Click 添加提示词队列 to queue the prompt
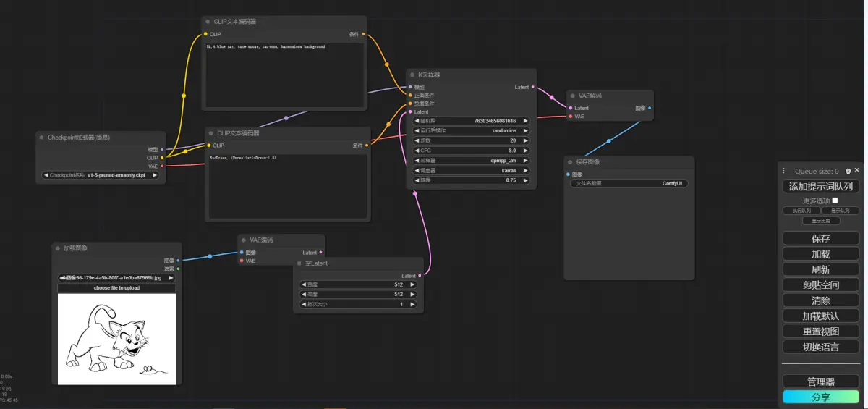This screenshot has width=868, height=409. [x=821, y=187]
